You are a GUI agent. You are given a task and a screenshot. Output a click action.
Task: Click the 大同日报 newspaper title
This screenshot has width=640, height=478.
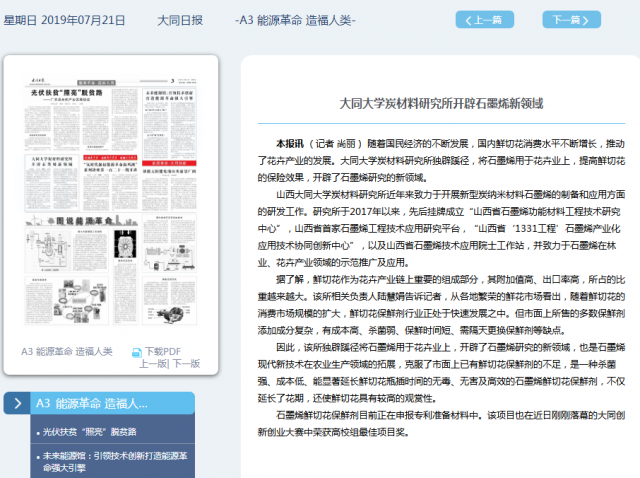180,20
